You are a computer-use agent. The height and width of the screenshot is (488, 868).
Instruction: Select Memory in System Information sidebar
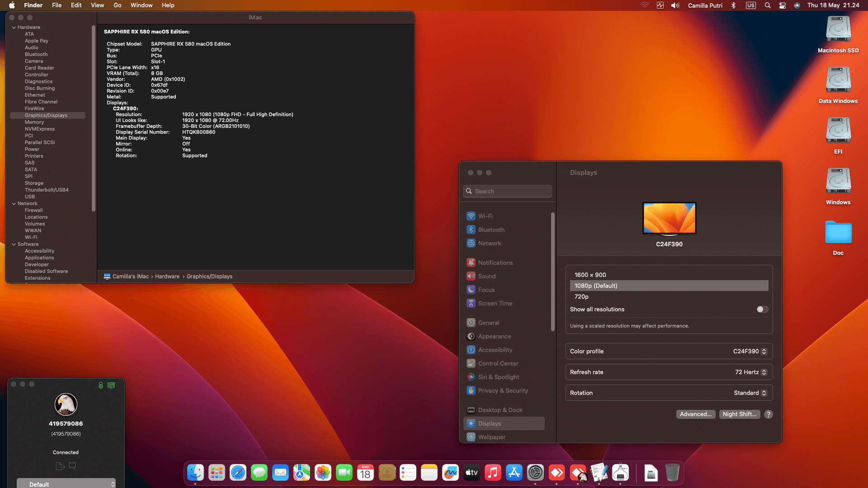(x=34, y=122)
